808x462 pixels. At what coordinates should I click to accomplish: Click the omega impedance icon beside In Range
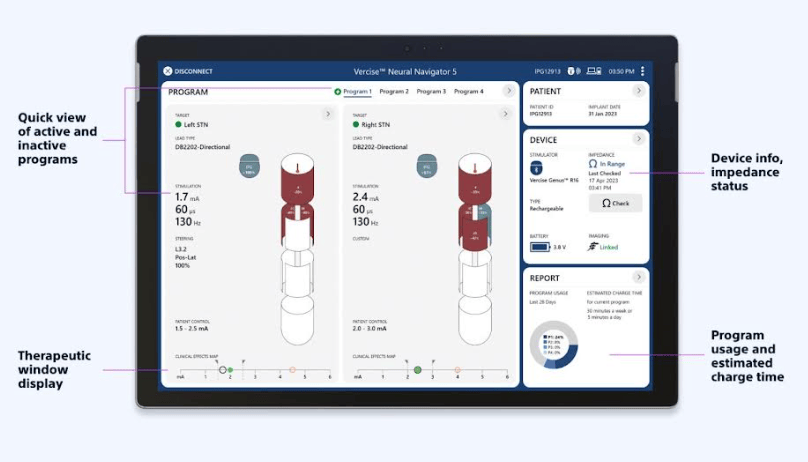tap(593, 164)
